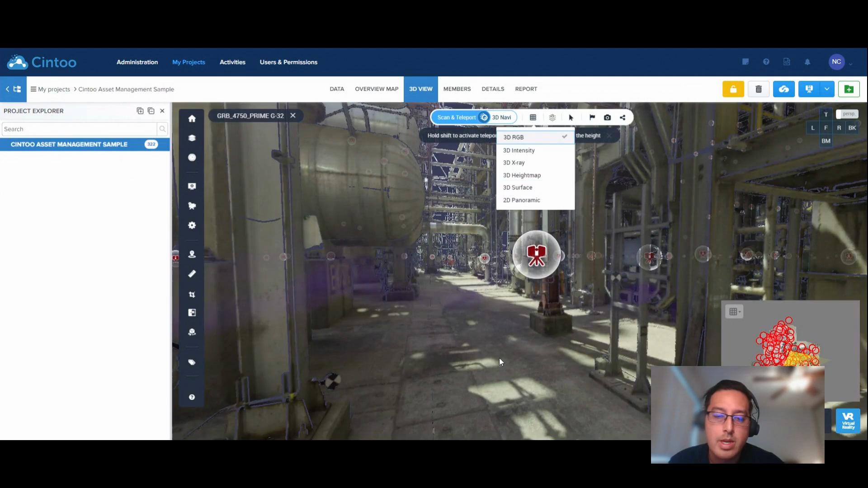Switch to Top view with T button

coord(826,115)
